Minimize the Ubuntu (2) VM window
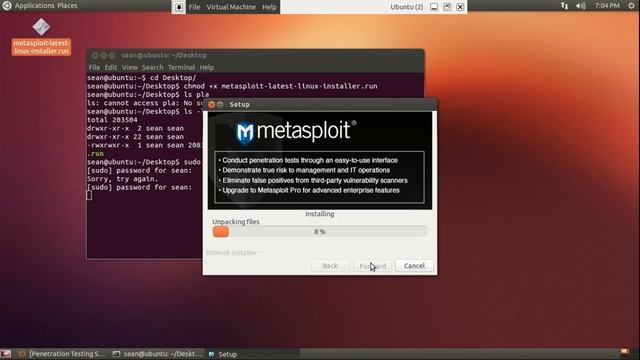 pos(434,7)
